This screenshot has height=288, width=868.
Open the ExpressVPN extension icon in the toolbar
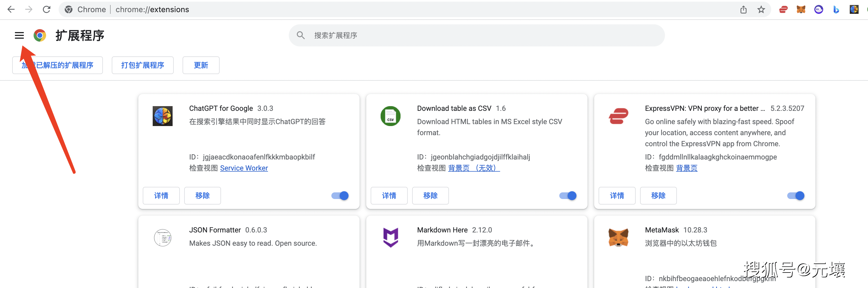pos(783,9)
